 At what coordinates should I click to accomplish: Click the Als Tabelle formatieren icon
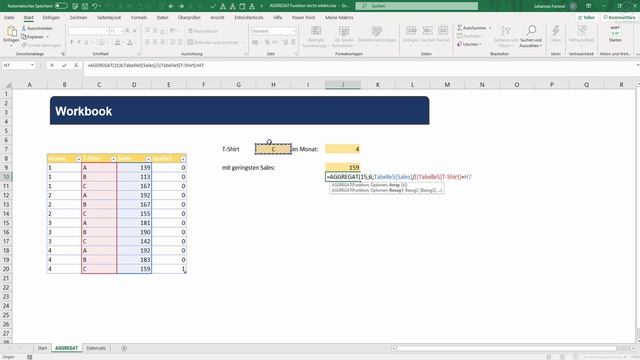(344, 31)
